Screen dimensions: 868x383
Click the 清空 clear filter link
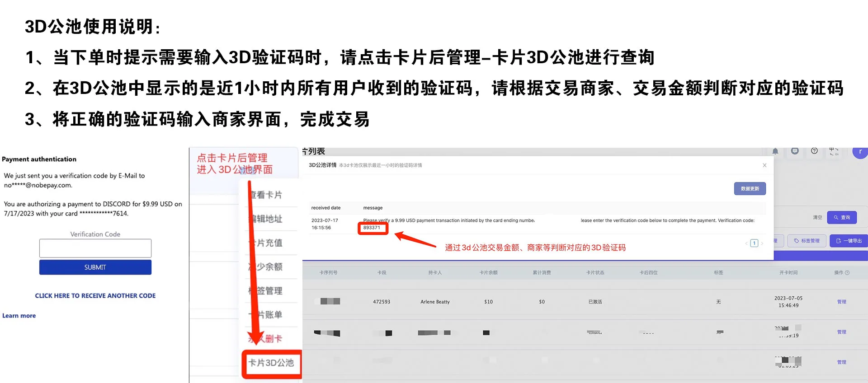coord(817,218)
